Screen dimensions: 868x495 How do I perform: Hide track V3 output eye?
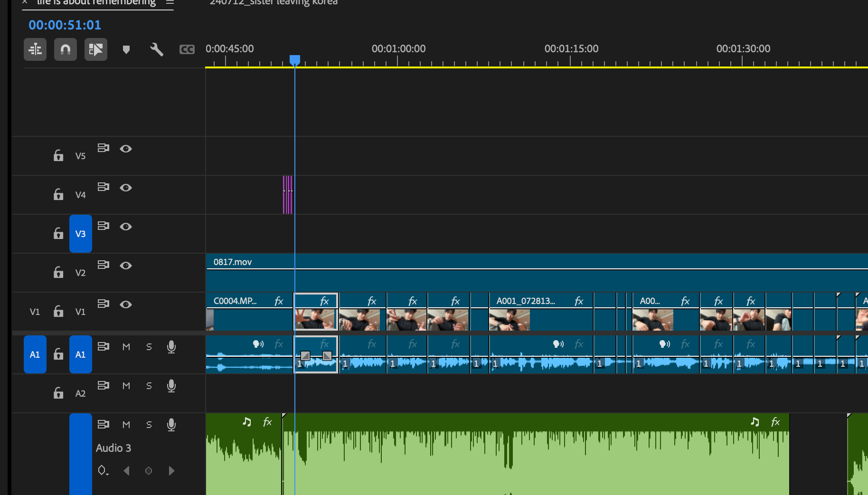click(x=126, y=227)
